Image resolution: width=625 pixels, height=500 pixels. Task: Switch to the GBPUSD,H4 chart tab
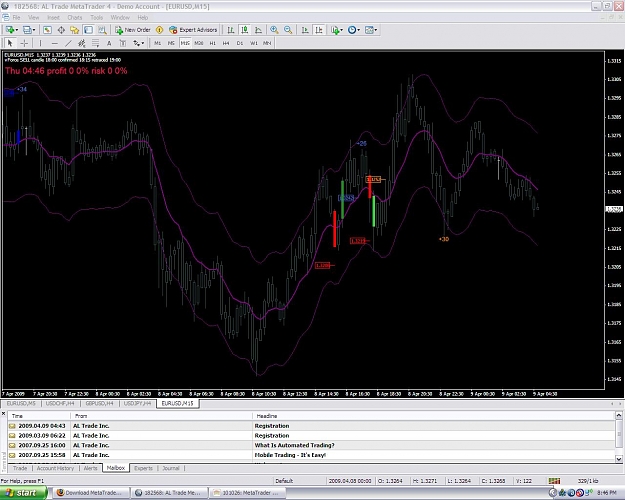[99, 404]
